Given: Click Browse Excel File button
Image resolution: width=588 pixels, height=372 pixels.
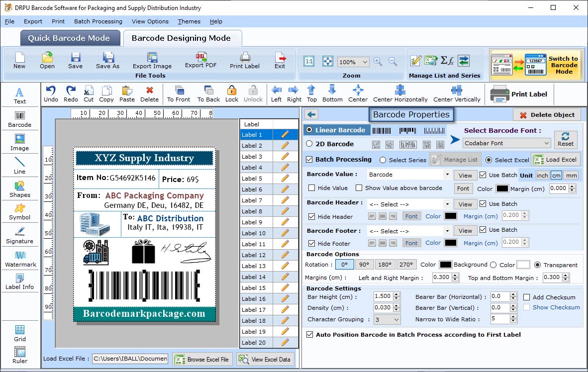Looking at the screenshot, I should 202,359.
